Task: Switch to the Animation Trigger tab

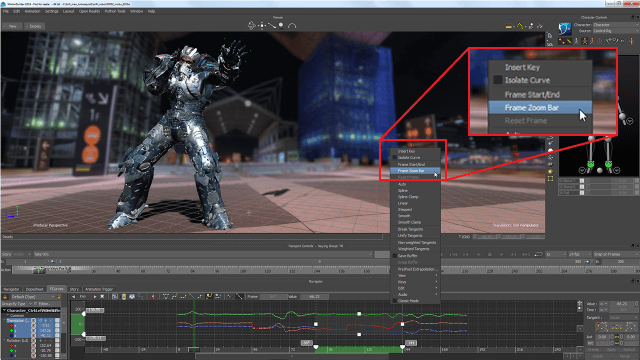Action: 99,289
